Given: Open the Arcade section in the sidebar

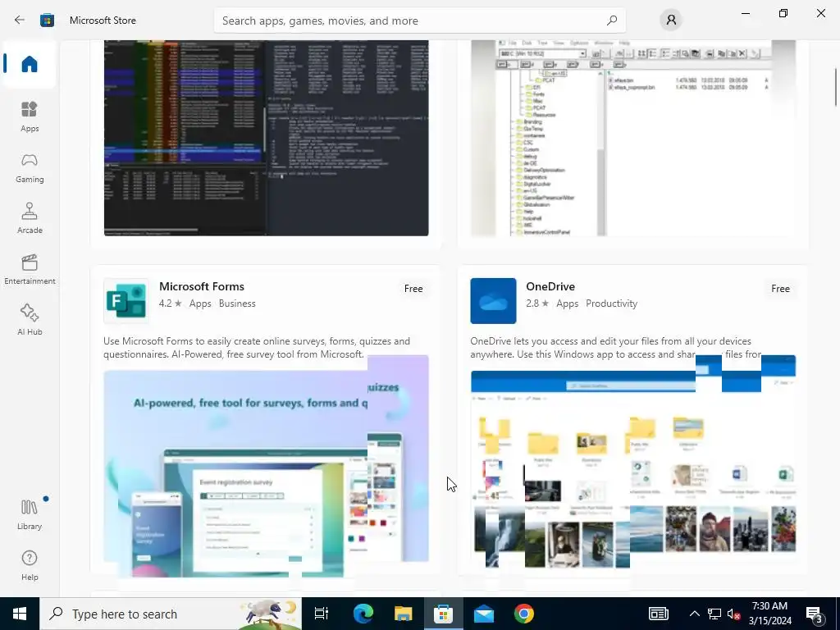Looking at the screenshot, I should click(x=30, y=218).
